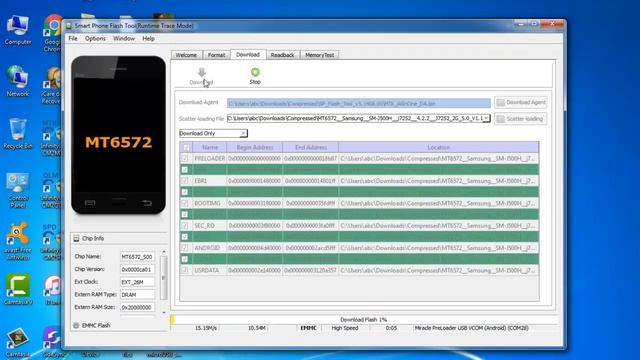Click the Chip Info panel icon

point(76,238)
